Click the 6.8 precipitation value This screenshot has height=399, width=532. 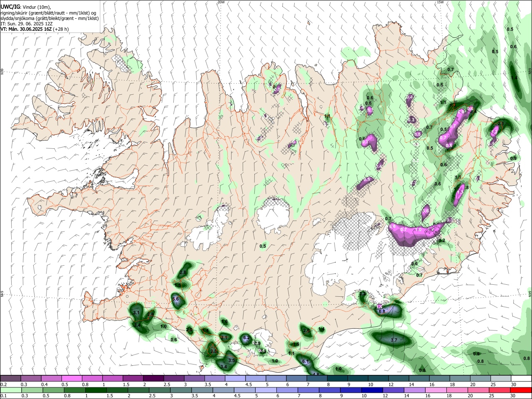pyautogui.click(x=382, y=311)
